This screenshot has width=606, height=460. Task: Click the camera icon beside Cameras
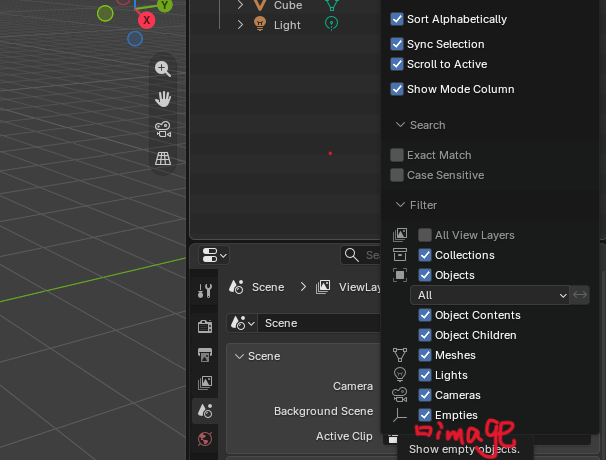pyautogui.click(x=400, y=395)
